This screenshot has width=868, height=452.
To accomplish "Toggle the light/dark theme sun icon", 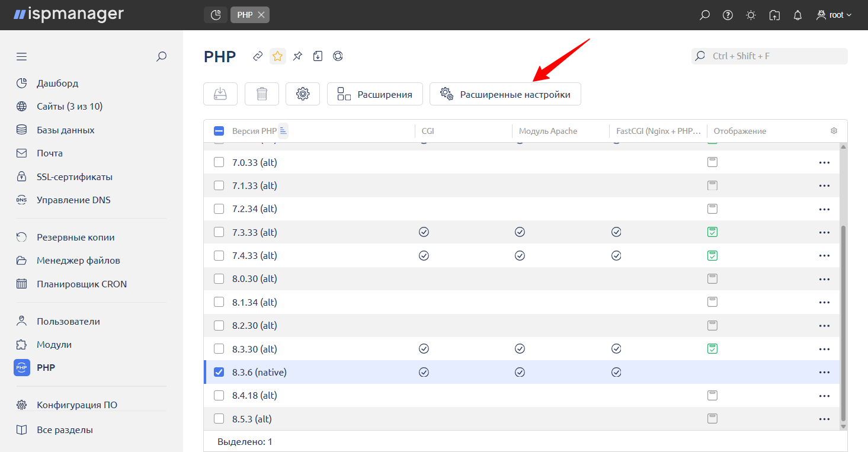I will tap(751, 15).
